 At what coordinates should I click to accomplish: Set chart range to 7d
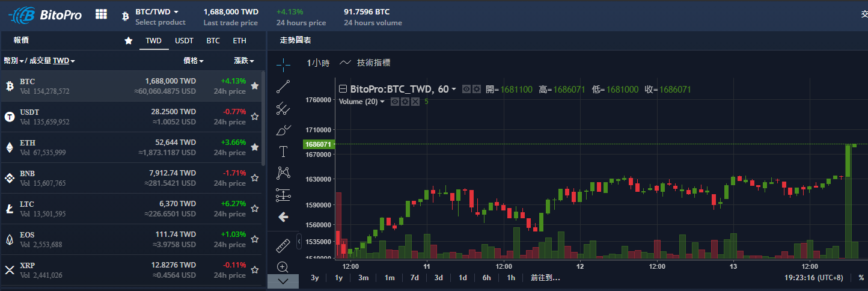pyautogui.click(x=415, y=278)
